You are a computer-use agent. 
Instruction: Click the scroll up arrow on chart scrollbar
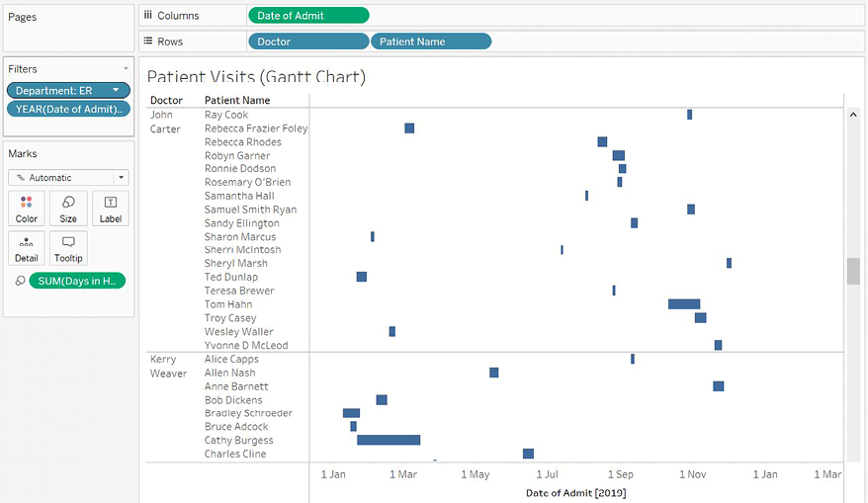[x=853, y=115]
